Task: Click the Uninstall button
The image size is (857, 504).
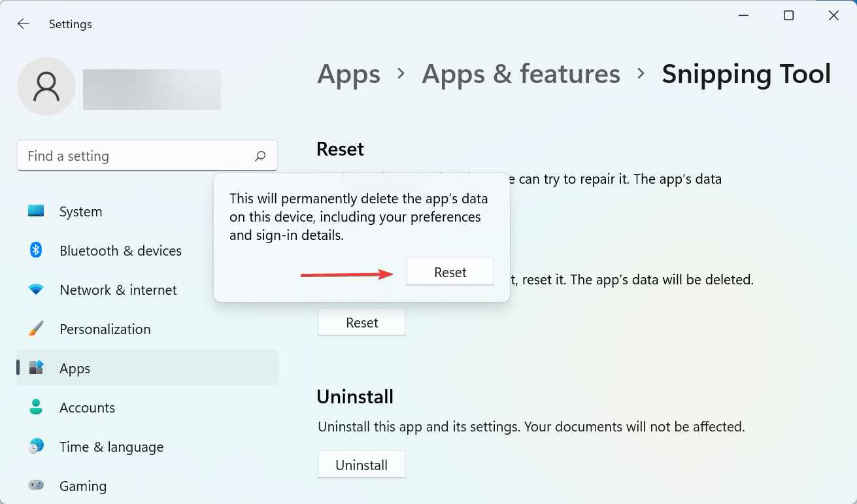Action: click(x=361, y=464)
